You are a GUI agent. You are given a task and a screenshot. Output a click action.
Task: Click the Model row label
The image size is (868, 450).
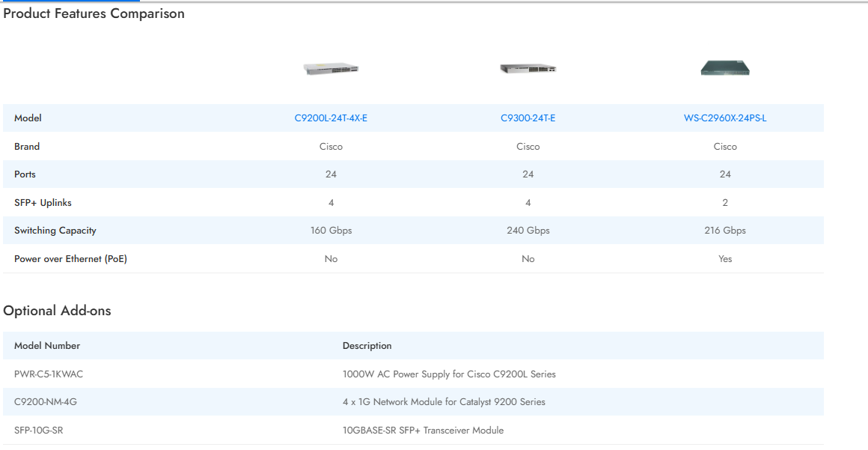28,118
